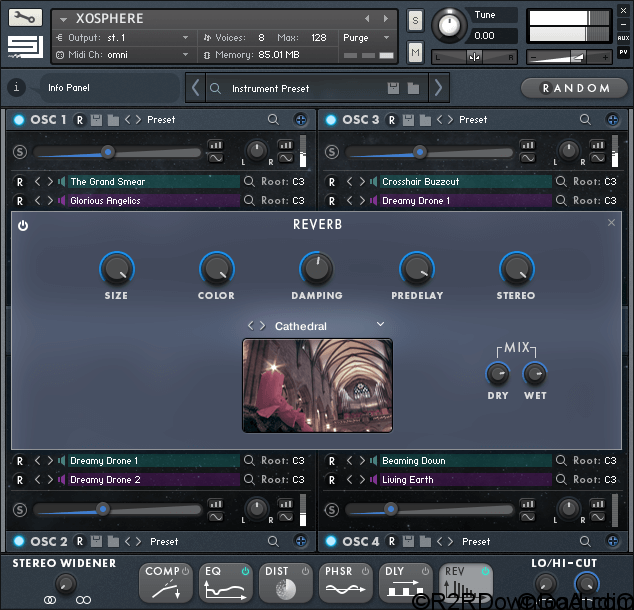Click the OSC 1 volume slider handle

(x=108, y=152)
